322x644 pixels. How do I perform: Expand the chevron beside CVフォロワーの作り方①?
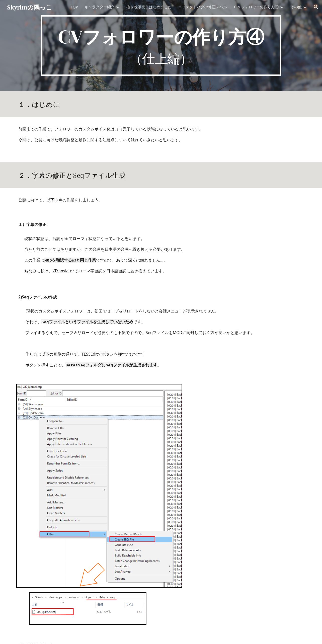pos(282,7)
